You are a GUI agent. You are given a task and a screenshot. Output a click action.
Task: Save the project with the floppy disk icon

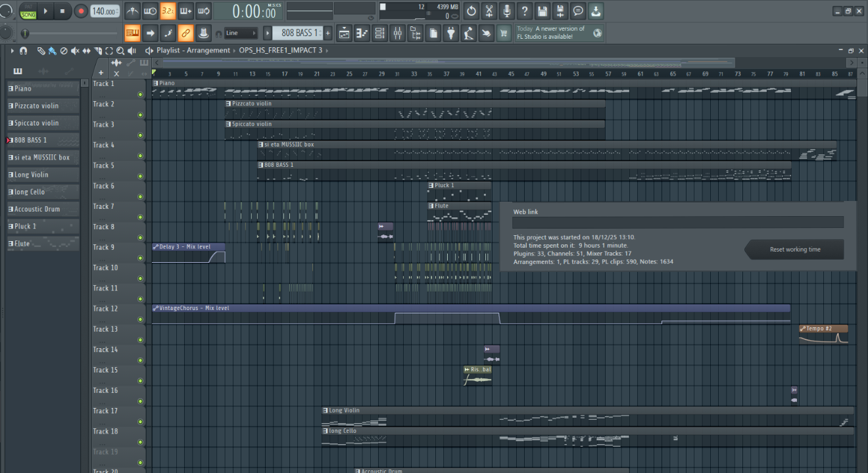click(x=542, y=11)
